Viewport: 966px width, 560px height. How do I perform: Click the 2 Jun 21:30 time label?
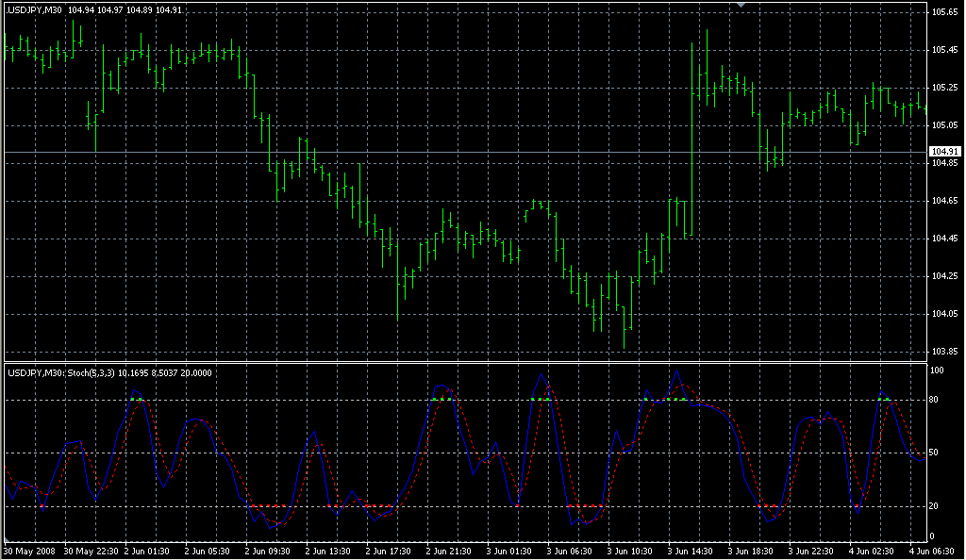coord(450,551)
